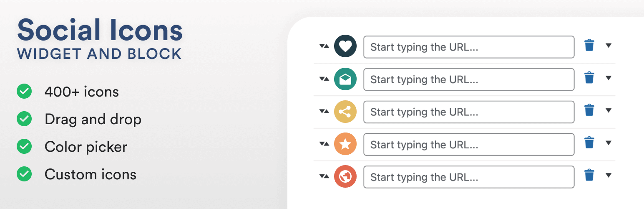
Task: Delete the envelope icon row
Action: [x=589, y=78]
